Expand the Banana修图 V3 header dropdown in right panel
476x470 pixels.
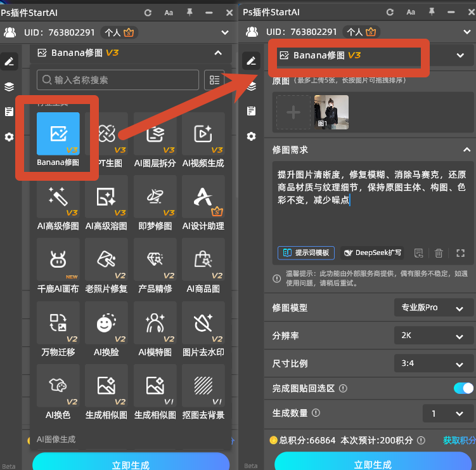point(460,55)
